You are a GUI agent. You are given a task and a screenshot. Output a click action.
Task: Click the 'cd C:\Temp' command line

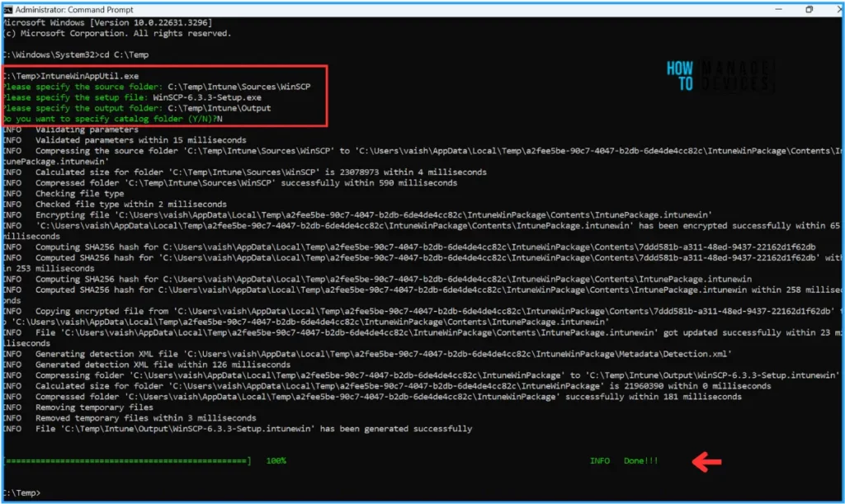(76, 55)
